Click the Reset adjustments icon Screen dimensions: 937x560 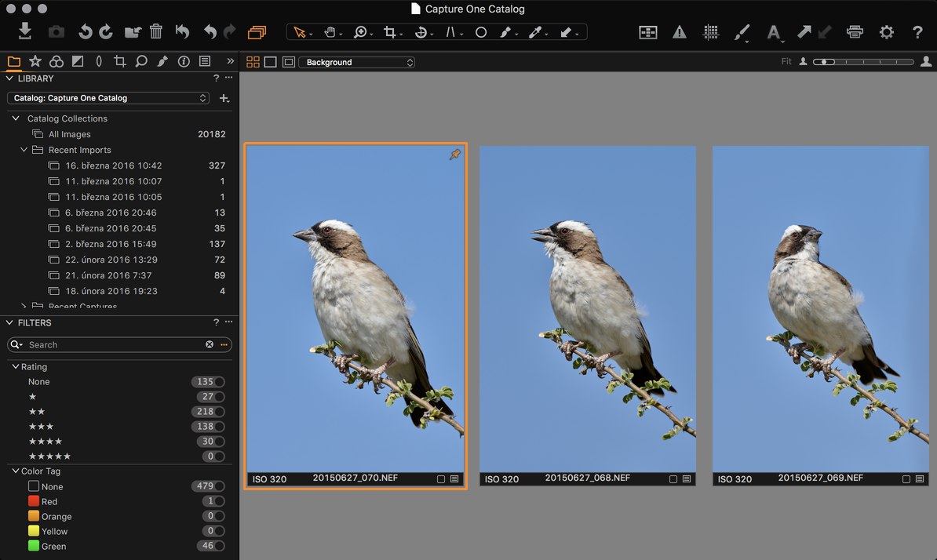pos(182,31)
